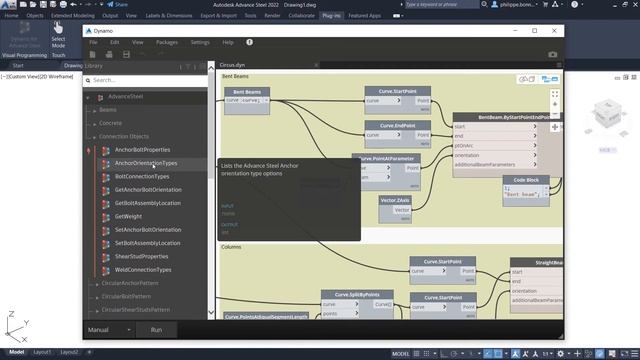
Task: Open annotation scale dropdown in status bar
Action: coord(547,354)
